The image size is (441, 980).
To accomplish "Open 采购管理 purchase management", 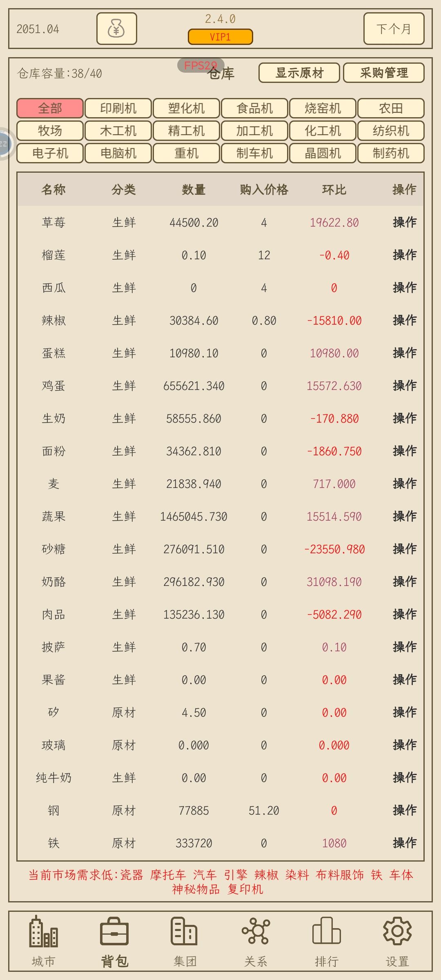I will pyautogui.click(x=383, y=73).
